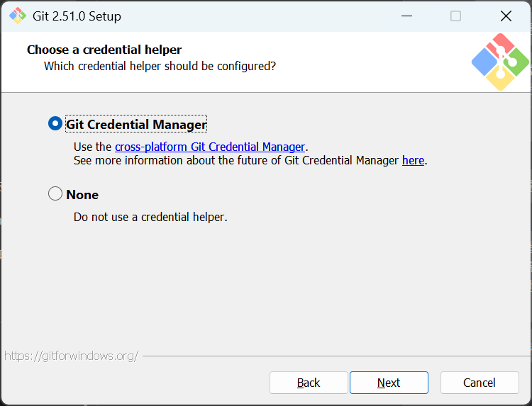Close the Git Setup window
The width and height of the screenshot is (532, 406).
(x=506, y=16)
